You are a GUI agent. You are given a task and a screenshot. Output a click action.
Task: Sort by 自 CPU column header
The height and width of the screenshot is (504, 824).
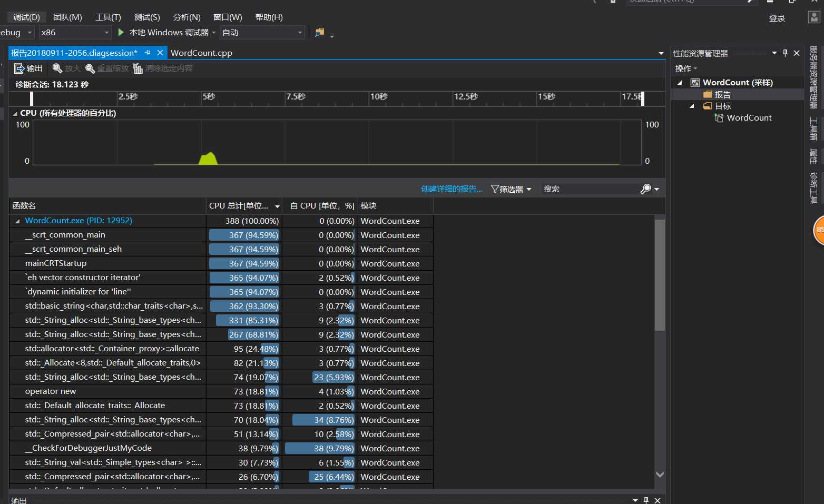(320, 206)
